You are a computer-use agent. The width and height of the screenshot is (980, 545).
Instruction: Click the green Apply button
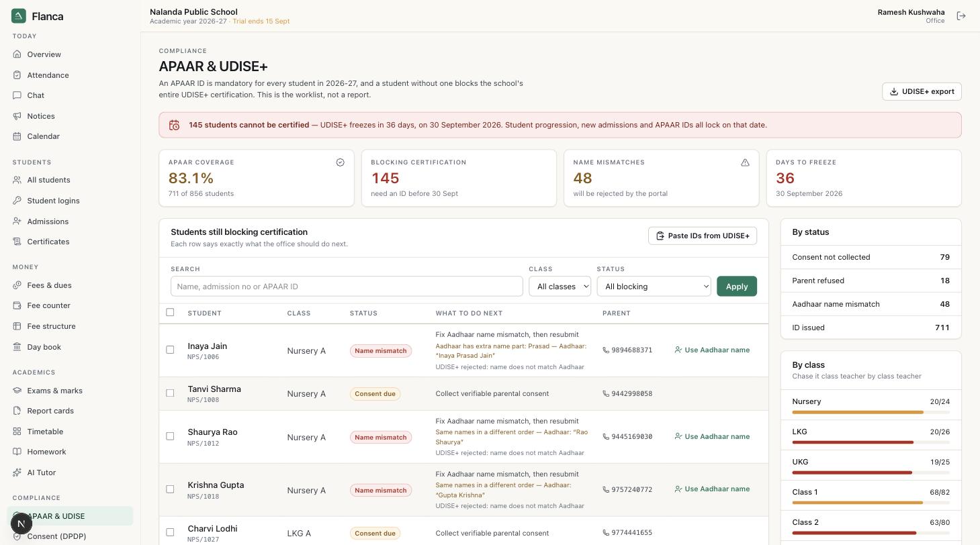pyautogui.click(x=737, y=287)
